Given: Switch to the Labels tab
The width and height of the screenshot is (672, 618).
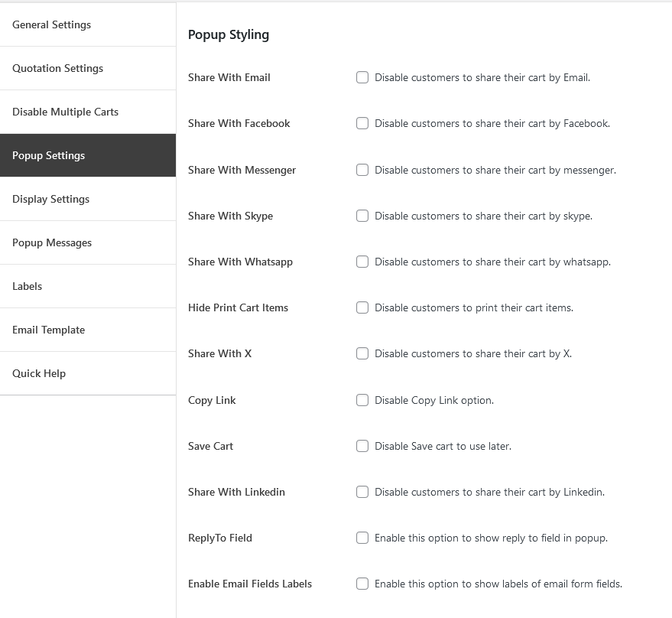Looking at the screenshot, I should (88, 286).
